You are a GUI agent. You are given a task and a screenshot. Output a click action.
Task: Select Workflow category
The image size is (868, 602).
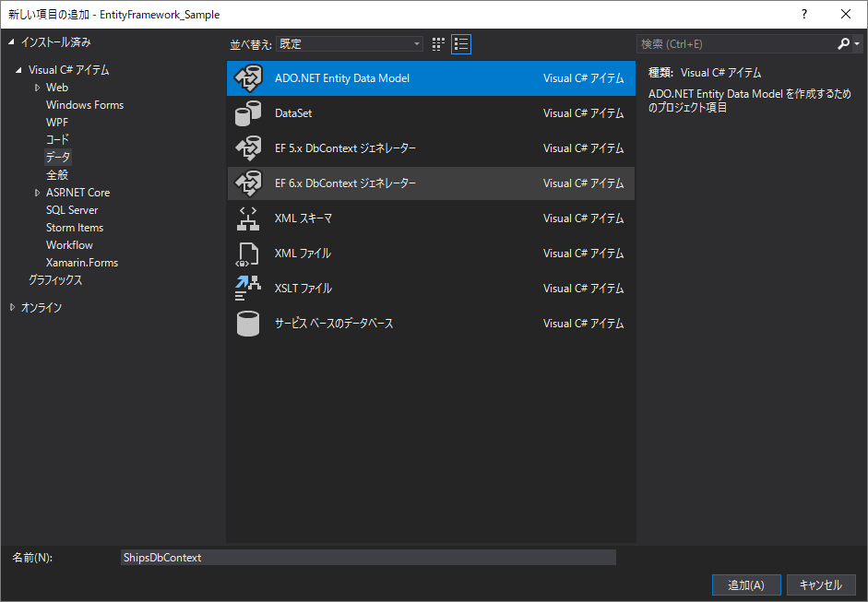pos(69,245)
